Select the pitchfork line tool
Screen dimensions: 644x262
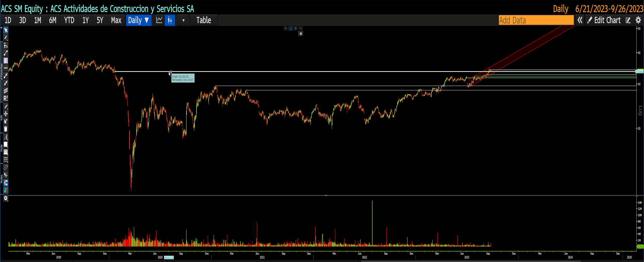tap(6, 83)
